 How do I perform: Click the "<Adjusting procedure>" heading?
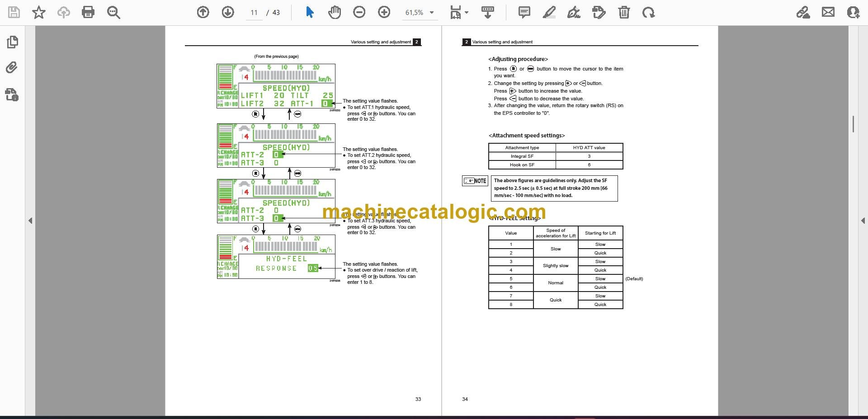(x=518, y=59)
